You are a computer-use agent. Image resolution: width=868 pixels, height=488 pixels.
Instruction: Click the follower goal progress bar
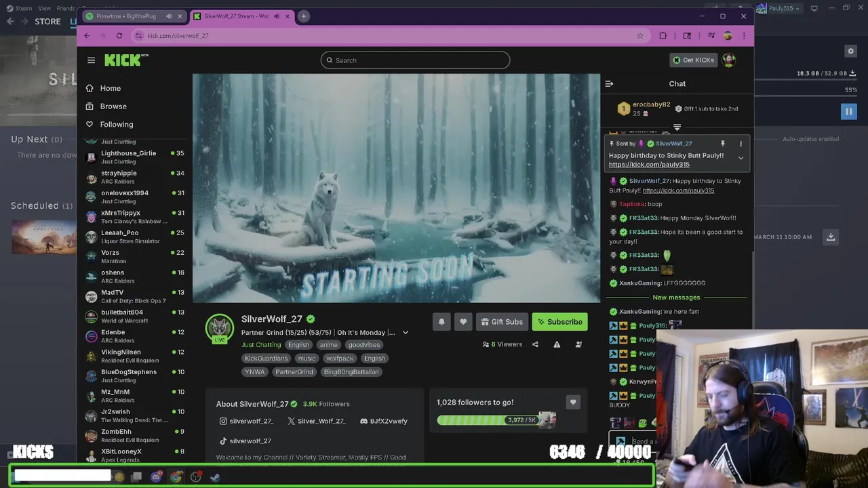click(x=496, y=420)
